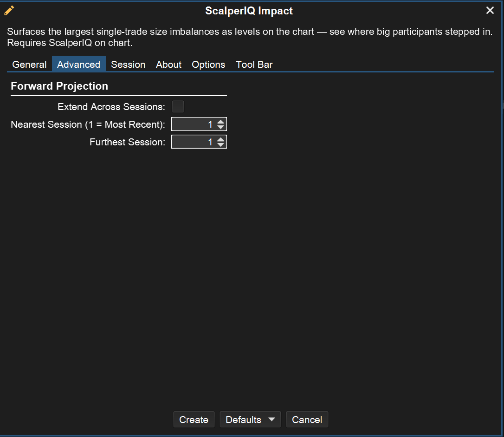504x437 pixels.
Task: Open the Options tab
Action: 208,65
